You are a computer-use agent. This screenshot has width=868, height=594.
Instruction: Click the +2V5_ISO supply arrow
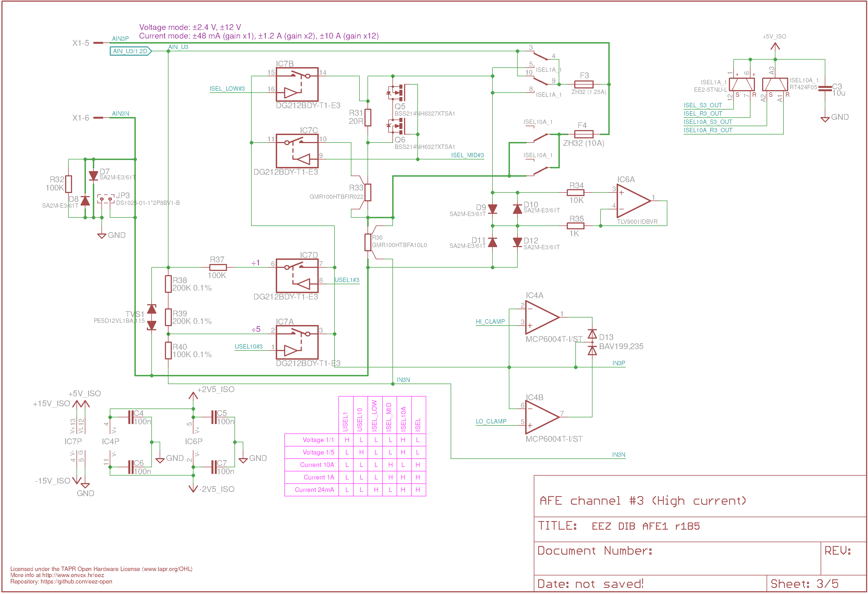tap(193, 395)
